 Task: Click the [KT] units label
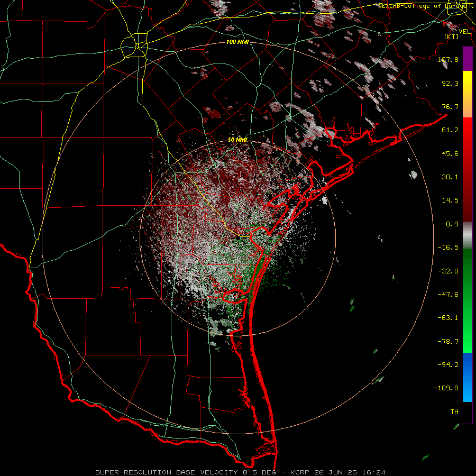point(451,36)
